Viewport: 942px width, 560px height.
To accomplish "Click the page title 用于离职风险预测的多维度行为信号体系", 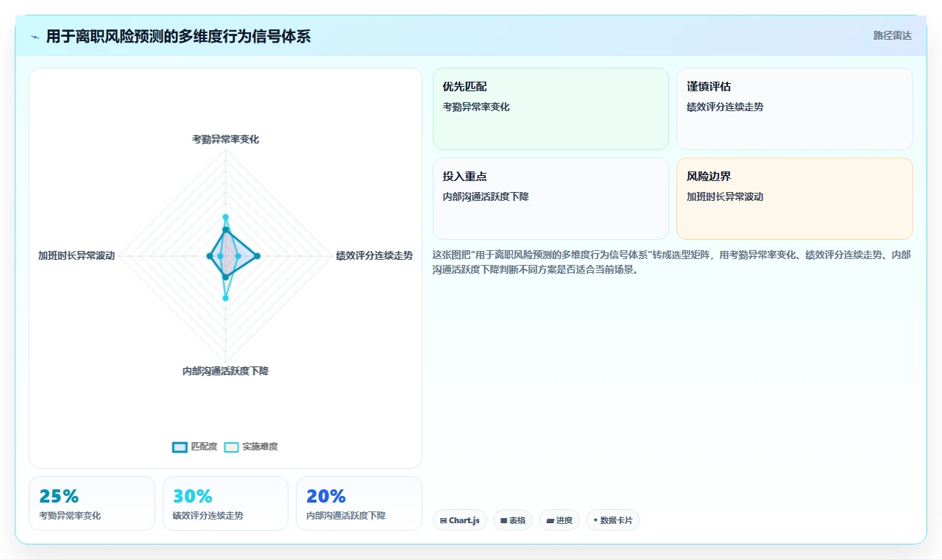I will pos(178,37).
